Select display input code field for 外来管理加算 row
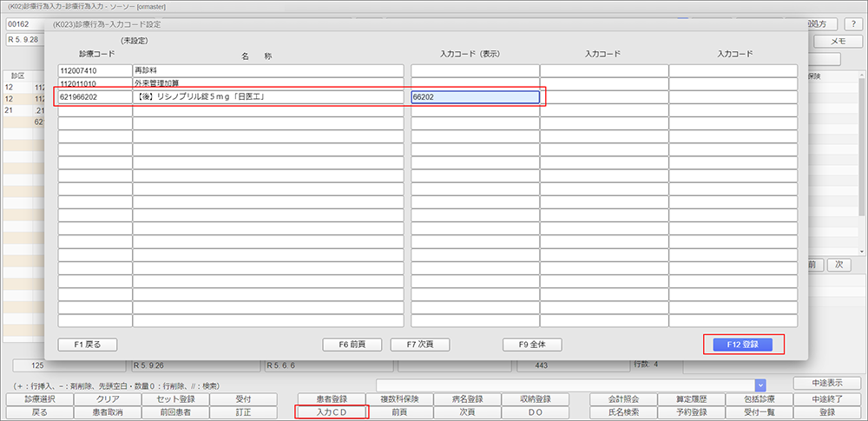The image size is (868, 421). coord(475,83)
